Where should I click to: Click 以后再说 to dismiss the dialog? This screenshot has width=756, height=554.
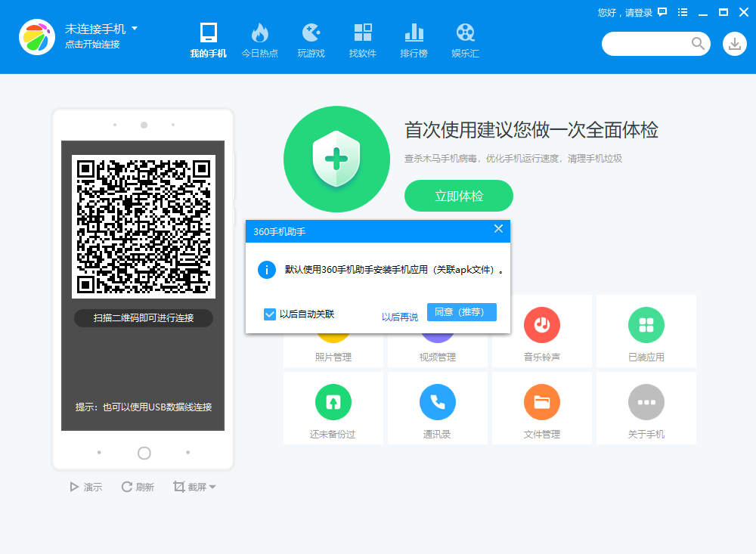[x=402, y=312]
